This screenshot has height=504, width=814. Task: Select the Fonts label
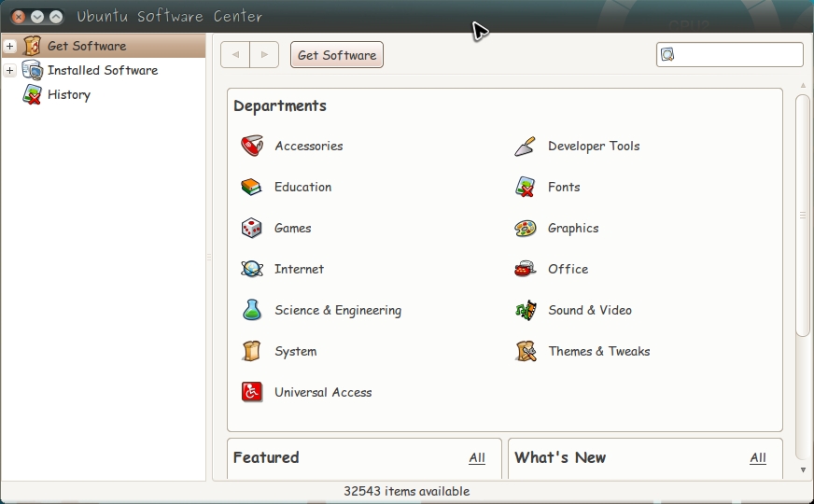pyautogui.click(x=564, y=187)
